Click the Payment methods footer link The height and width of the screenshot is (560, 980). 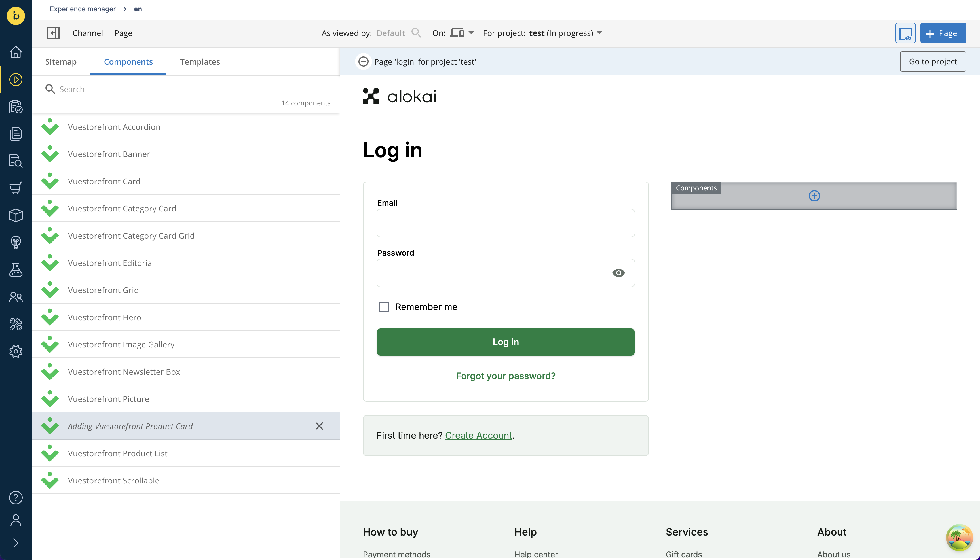(x=396, y=554)
